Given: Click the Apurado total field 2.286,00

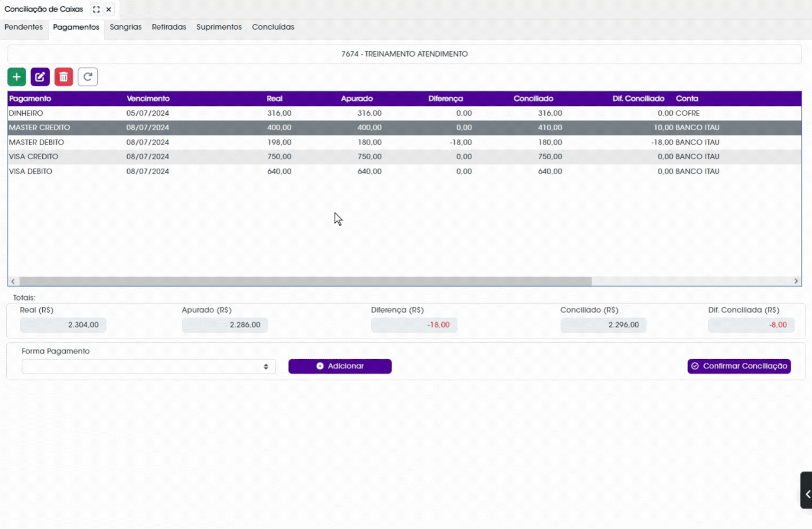Looking at the screenshot, I should [225, 325].
